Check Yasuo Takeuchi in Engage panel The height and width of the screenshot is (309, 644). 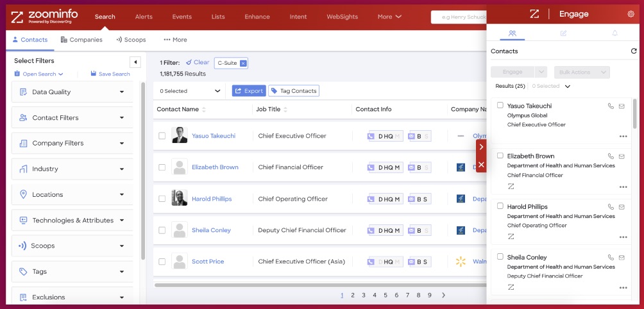click(500, 105)
